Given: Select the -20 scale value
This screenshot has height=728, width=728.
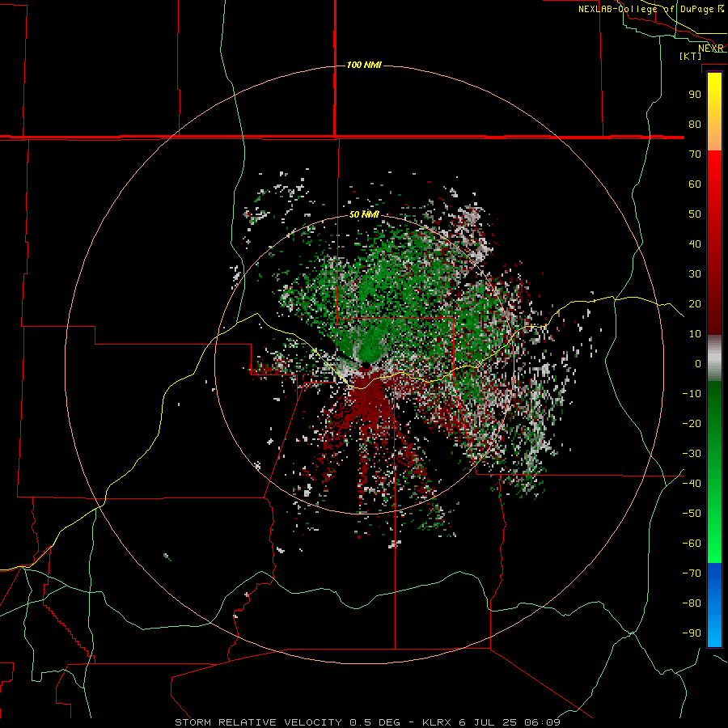Looking at the screenshot, I should (692, 423).
